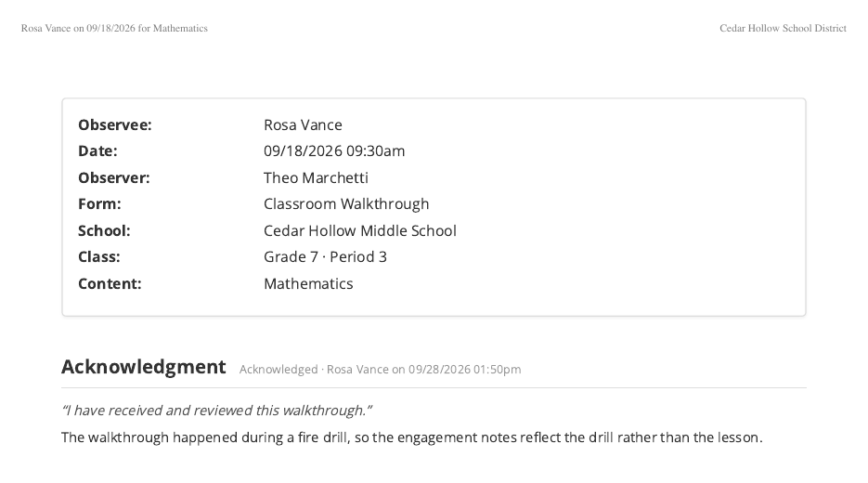868x483 pixels.
Task: Click the School label
Action: (104, 230)
